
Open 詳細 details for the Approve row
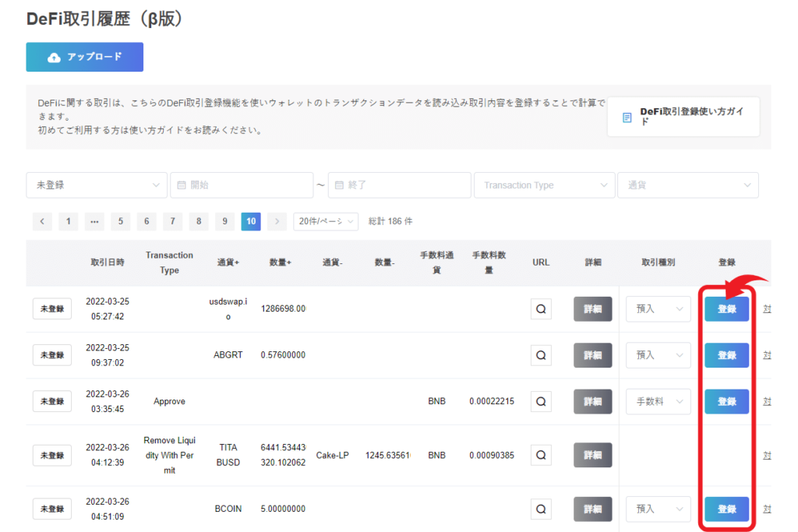coord(593,401)
